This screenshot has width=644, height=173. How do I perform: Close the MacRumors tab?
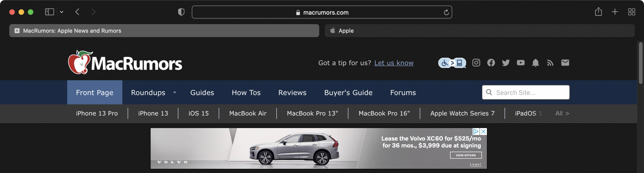pyautogui.click(x=17, y=31)
